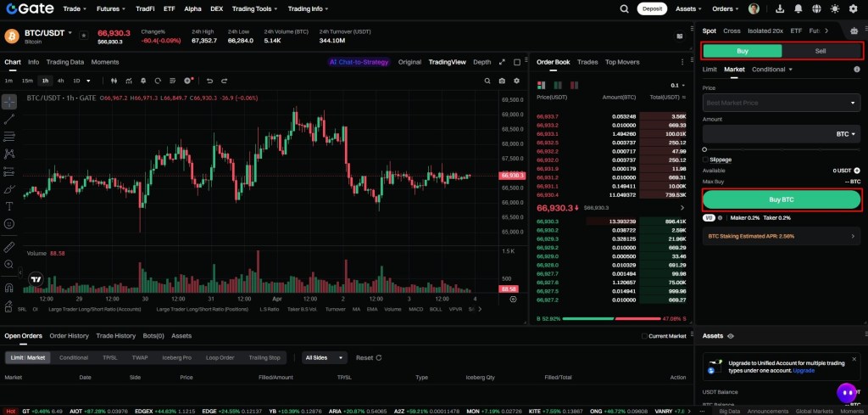Check the Current Market filter box
The width and height of the screenshot is (868, 415).
[644, 336]
